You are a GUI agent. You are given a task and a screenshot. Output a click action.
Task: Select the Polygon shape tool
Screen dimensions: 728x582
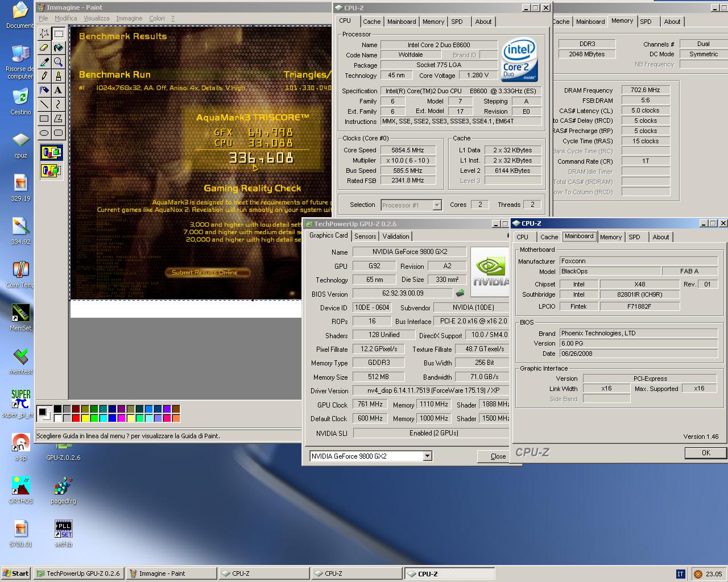click(59, 119)
